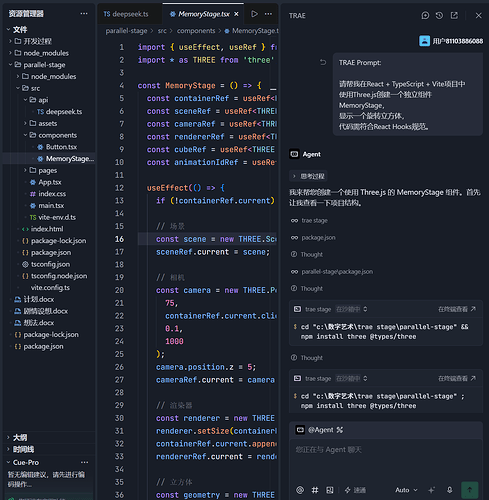Click the @ mention icon in chat input

click(x=300, y=490)
